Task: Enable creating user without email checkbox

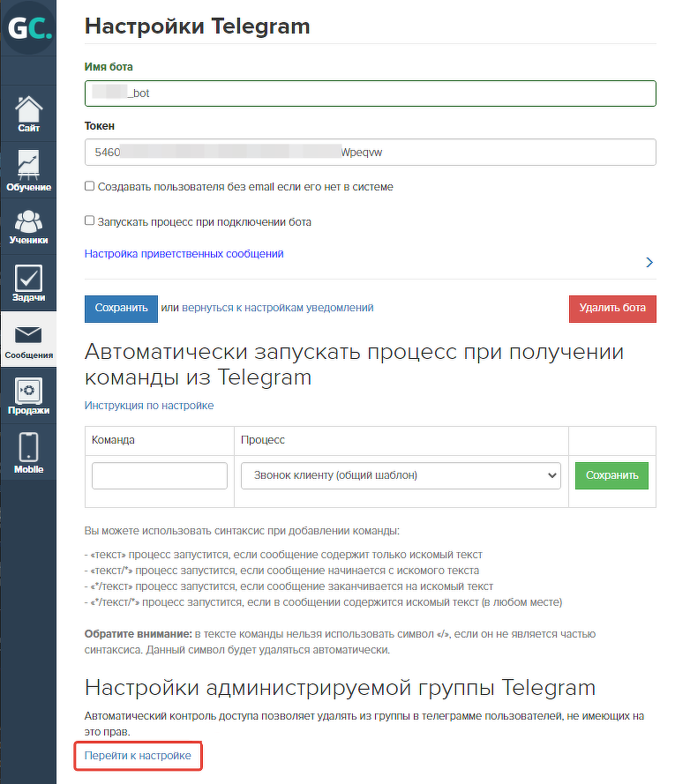Action: 90,186
